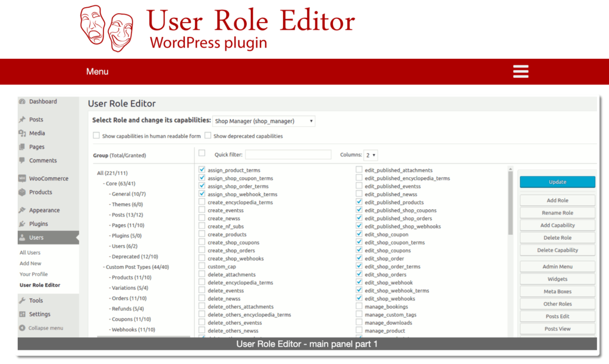Click the Add Role button
This screenshot has width=609, height=364.
coord(557,200)
